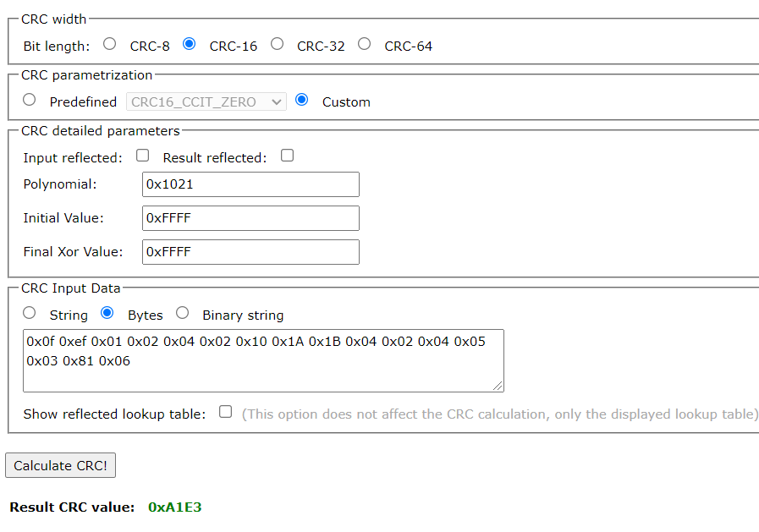Click into the Final Xor Value field
The image size is (759, 532).
pos(250,252)
